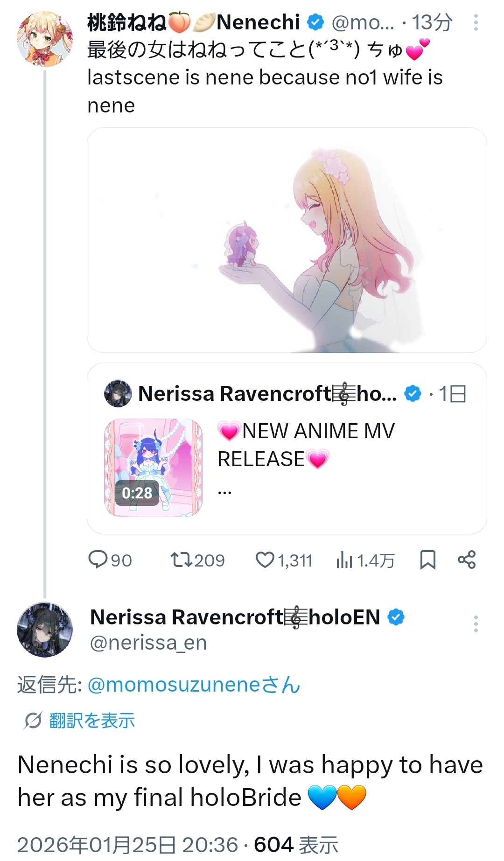The image size is (504, 861).
Task: Share Nenechi's tweet
Action: 467,560
